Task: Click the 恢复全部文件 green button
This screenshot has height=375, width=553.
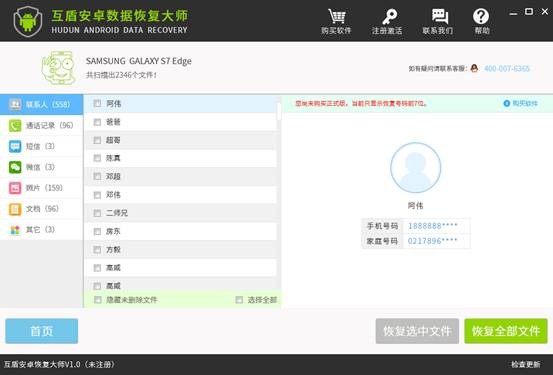Action: click(x=506, y=331)
